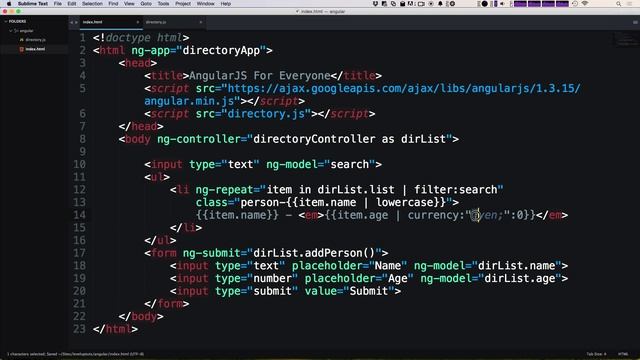Open the Sublime Text app menu
This screenshot has width=640, height=360.
[x=33, y=4]
